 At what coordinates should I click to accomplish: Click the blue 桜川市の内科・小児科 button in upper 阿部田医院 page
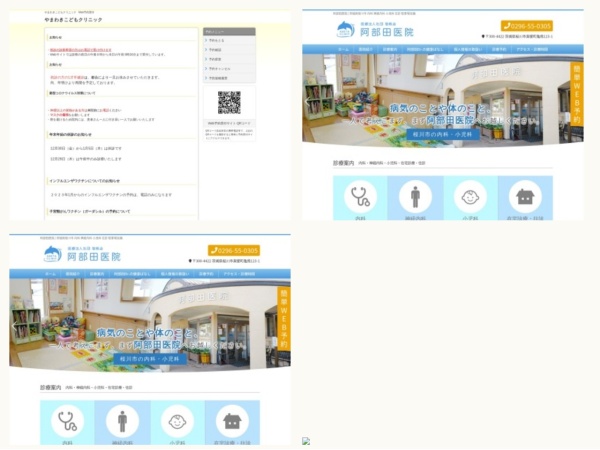pos(442,134)
